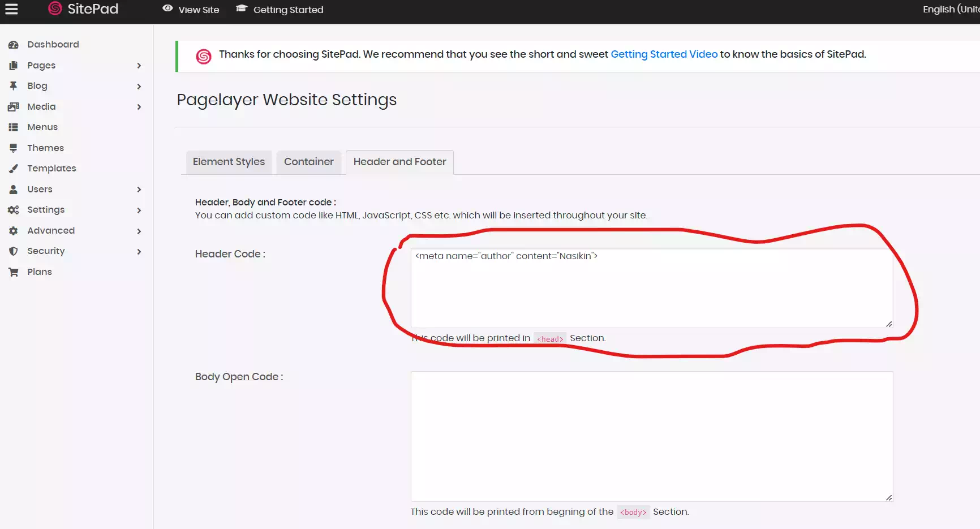Image resolution: width=980 pixels, height=529 pixels.
Task: Click the <head> code tag text
Action: point(550,339)
